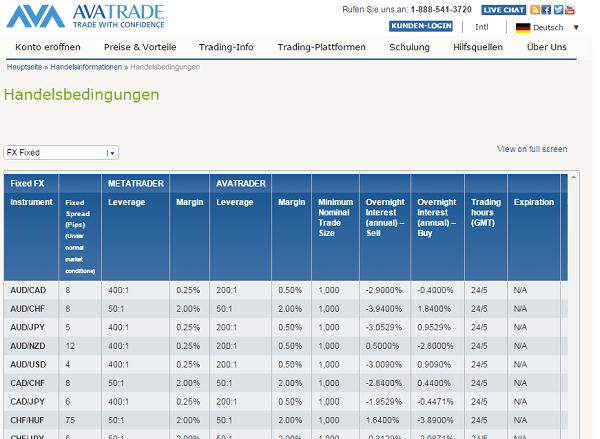Screen dimensions: 600x439
Task: Open the Trading-Info menu
Action: (x=226, y=47)
